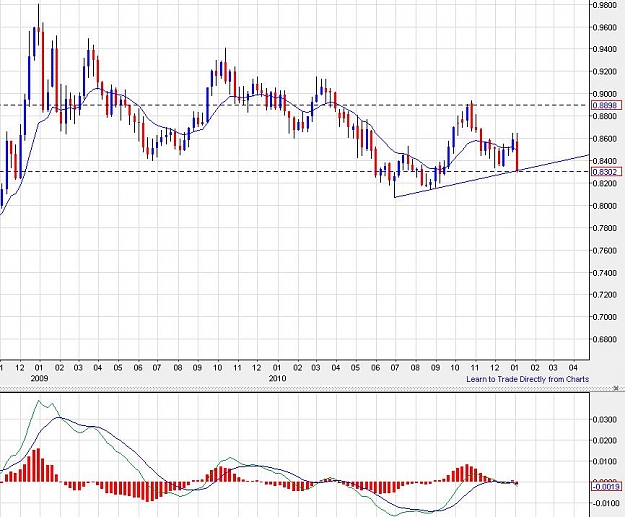Click the 0.6800 price axis value

pos(604,340)
